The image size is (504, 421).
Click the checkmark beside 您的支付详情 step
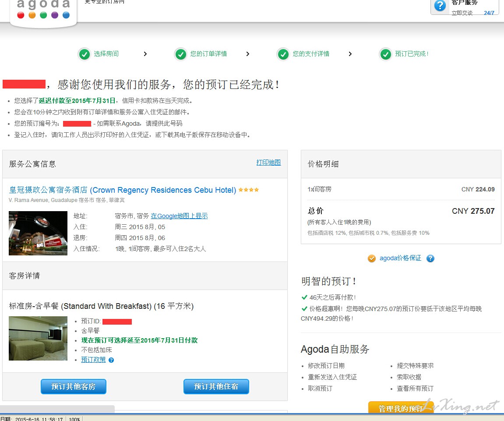283,54
